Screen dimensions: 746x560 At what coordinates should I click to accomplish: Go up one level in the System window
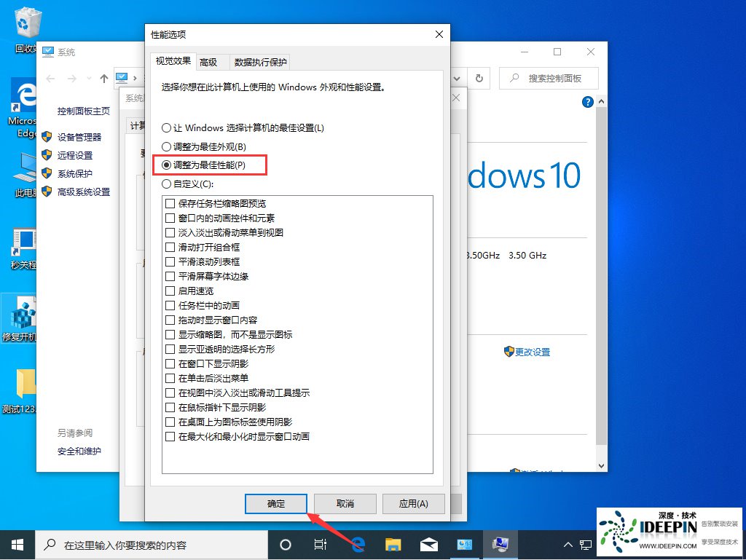tap(103, 79)
